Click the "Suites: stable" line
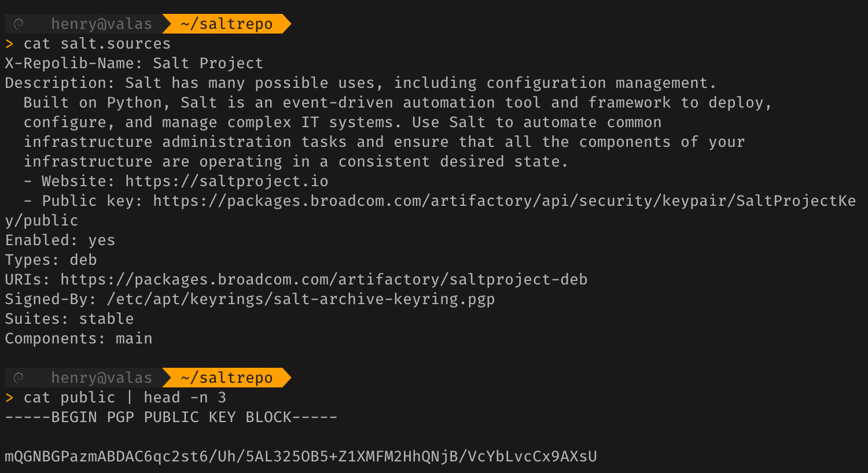Viewport: 868px width, 473px height. click(69, 319)
